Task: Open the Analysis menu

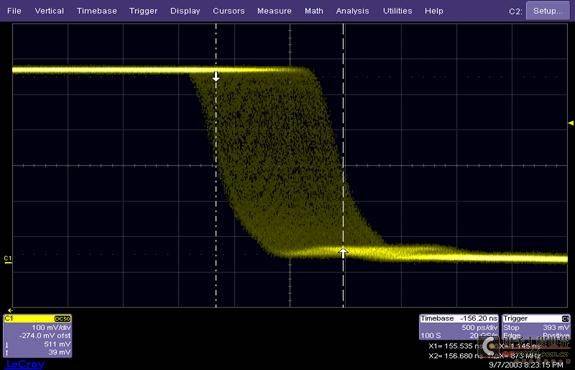Action: coord(352,11)
